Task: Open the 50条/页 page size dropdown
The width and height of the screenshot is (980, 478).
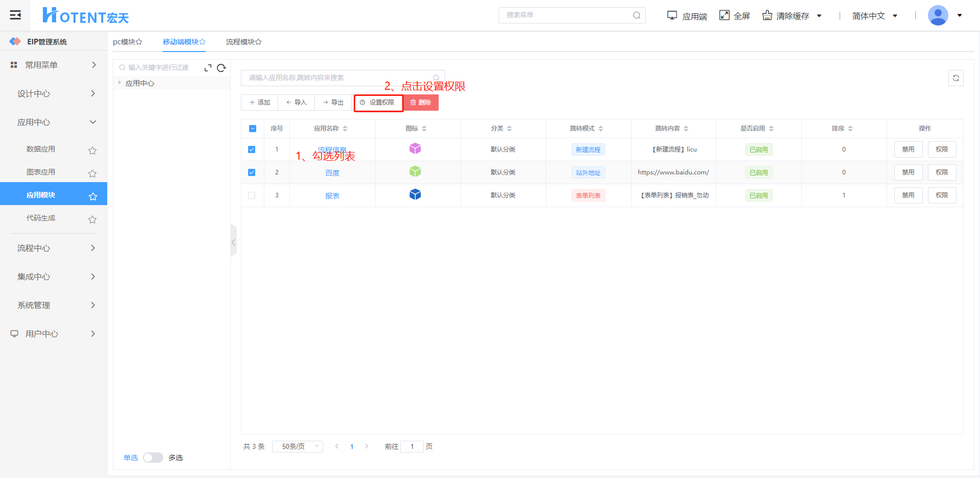Action: point(298,446)
